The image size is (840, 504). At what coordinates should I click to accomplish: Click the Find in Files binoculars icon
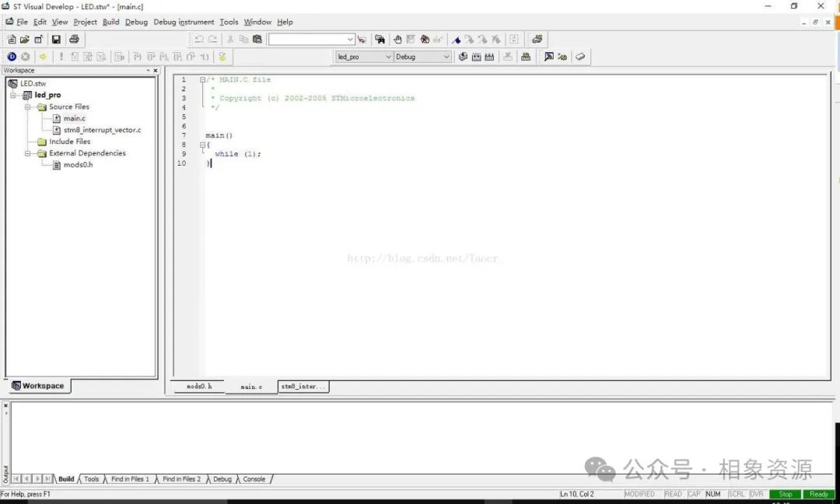(380, 39)
